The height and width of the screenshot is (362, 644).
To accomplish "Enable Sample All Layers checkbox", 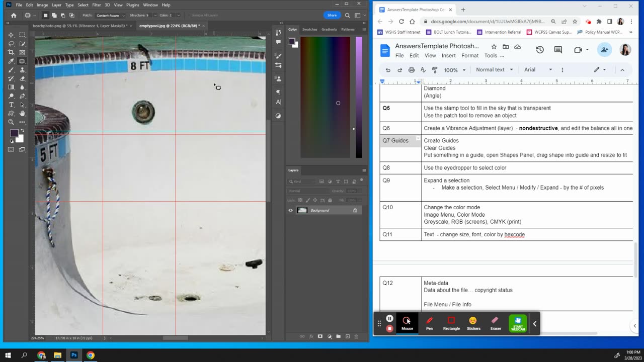I will coord(189,16).
